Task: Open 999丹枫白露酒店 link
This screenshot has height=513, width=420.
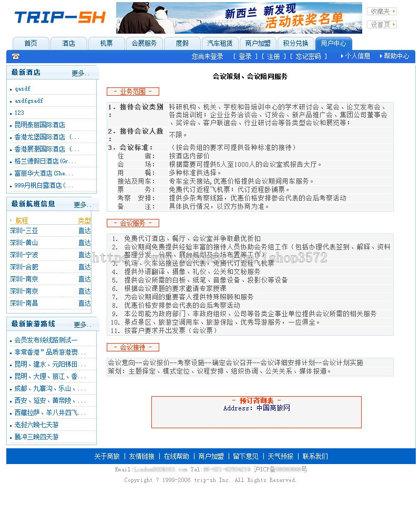Action: coord(44,186)
